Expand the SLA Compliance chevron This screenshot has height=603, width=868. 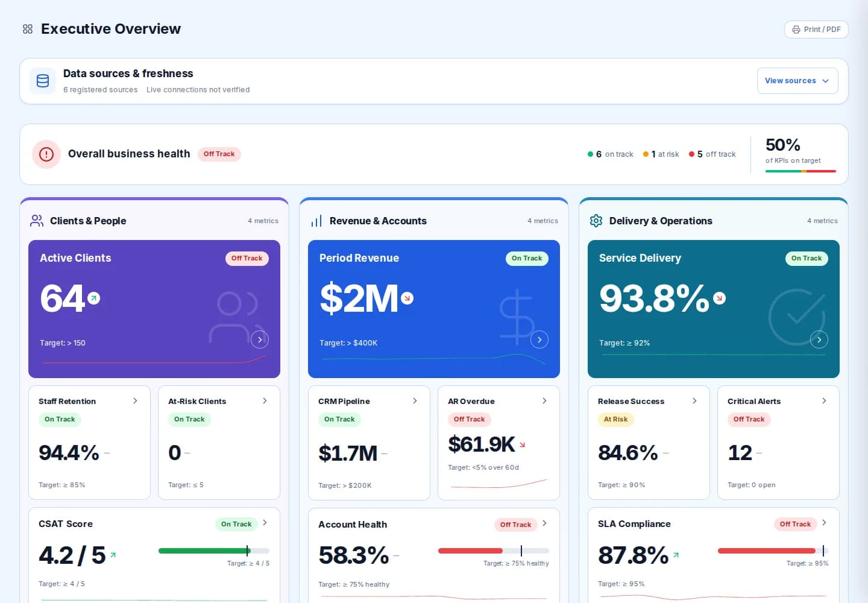pyautogui.click(x=824, y=523)
